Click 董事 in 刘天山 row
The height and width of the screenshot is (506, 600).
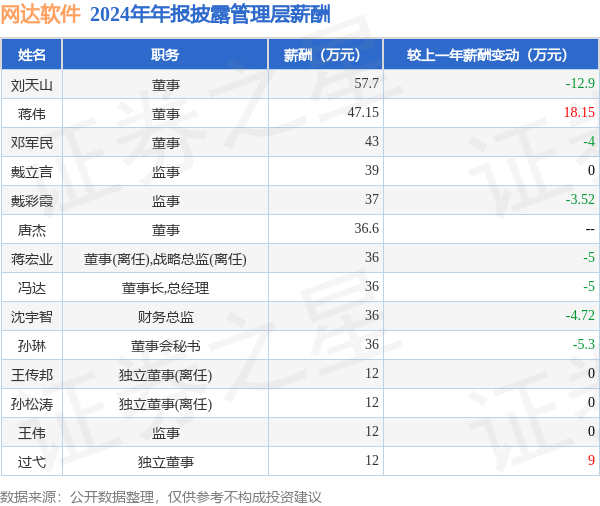[x=166, y=85]
